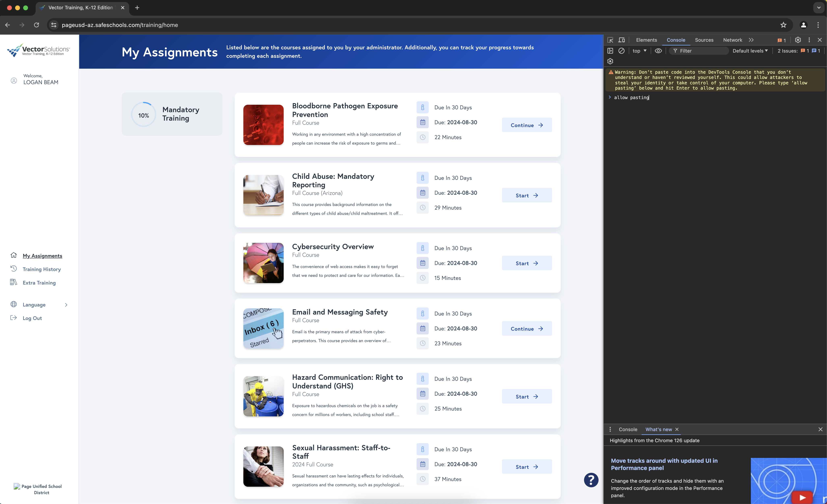Screen dimensions: 827x504
Task: Click the console prompt 'allow pasting' line
Action: point(631,97)
